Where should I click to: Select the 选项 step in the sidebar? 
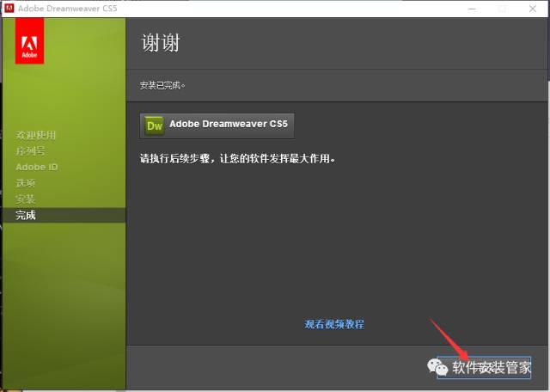[26, 183]
